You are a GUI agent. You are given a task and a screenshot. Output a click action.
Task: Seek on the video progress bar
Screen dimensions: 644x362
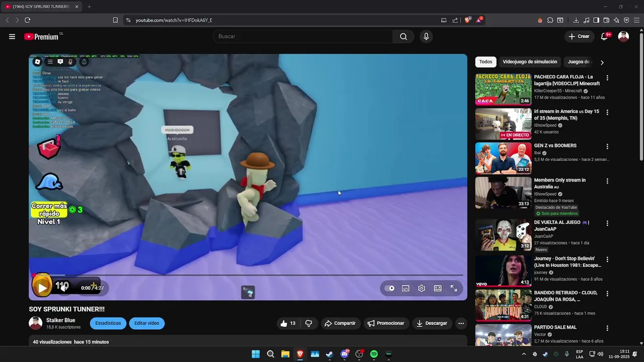[x=248, y=275]
